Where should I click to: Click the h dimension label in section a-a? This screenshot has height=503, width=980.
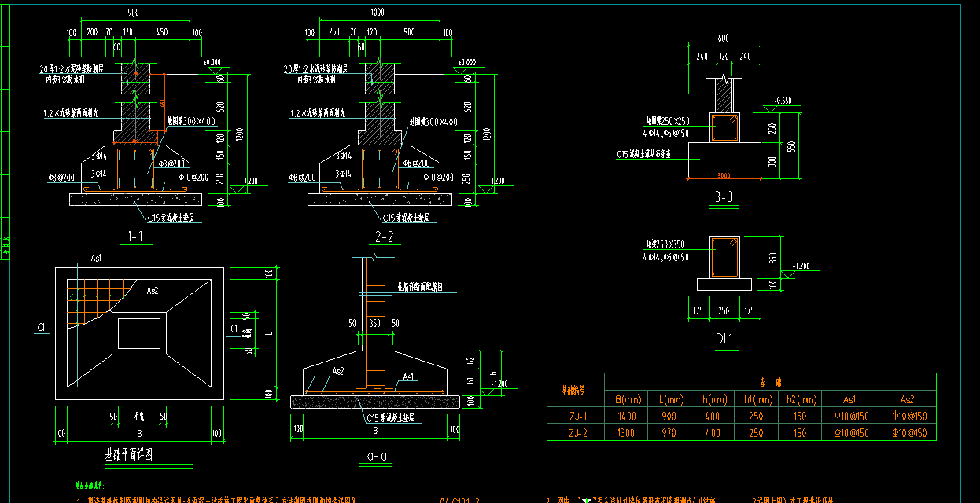492,372
